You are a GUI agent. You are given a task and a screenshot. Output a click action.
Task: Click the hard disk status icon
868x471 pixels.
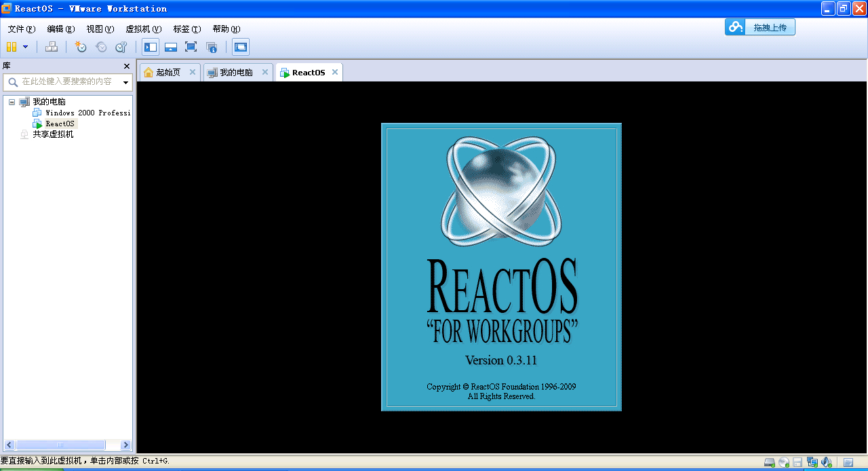[770, 462]
